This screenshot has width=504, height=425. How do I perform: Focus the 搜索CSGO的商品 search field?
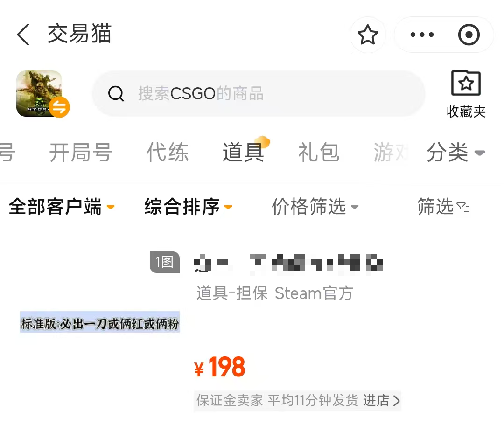click(259, 93)
